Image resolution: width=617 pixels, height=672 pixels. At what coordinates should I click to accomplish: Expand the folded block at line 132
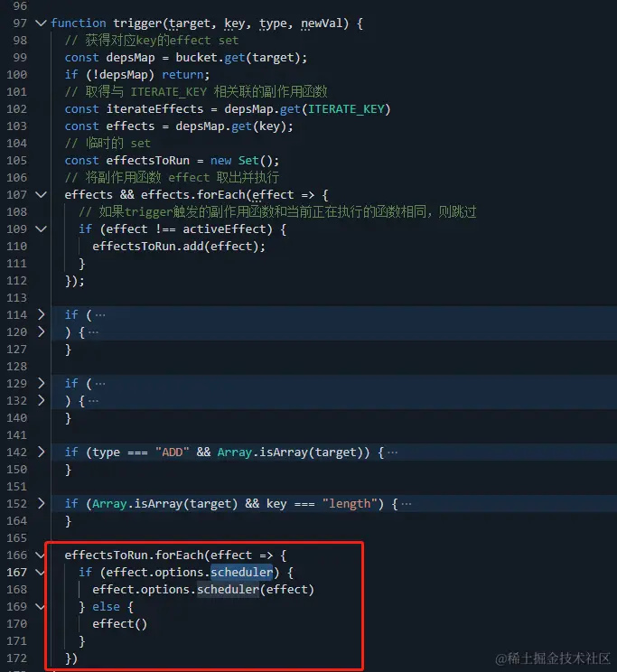click(x=41, y=401)
